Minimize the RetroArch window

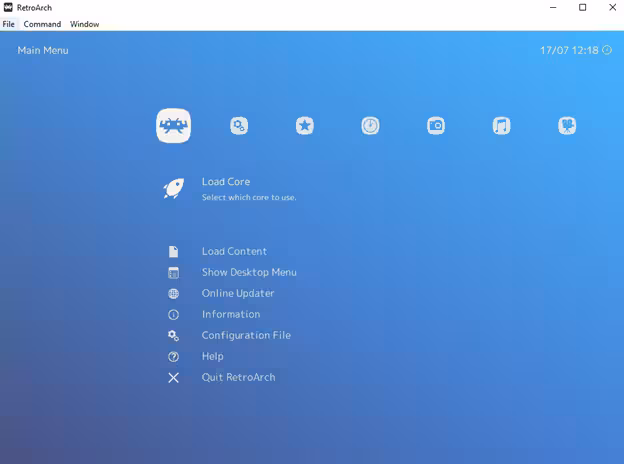click(x=553, y=8)
